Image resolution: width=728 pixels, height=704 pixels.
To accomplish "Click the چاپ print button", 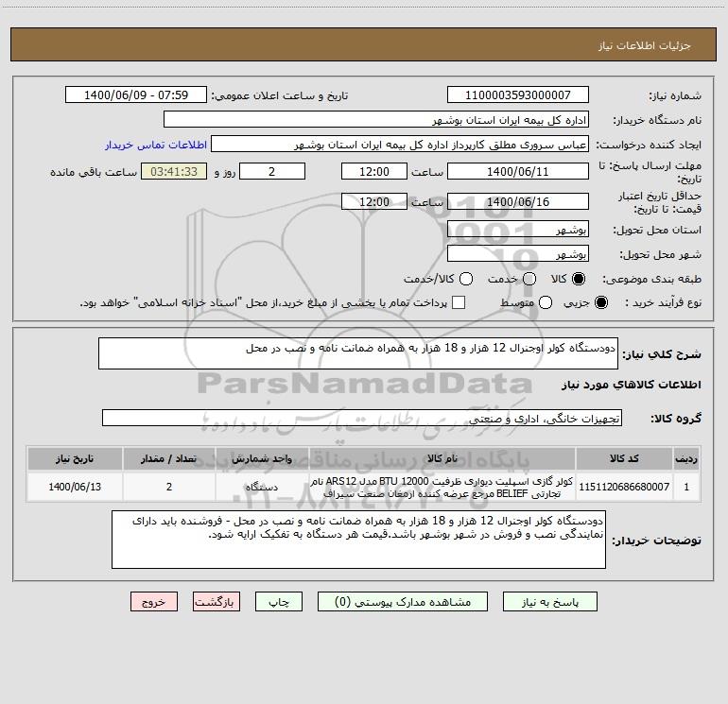I will (279, 602).
